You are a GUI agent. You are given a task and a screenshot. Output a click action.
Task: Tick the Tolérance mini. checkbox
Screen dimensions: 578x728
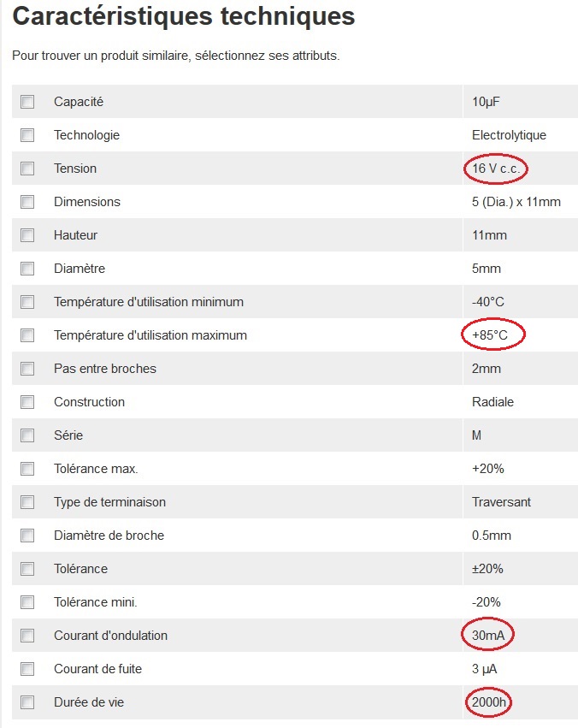pyautogui.click(x=27, y=602)
